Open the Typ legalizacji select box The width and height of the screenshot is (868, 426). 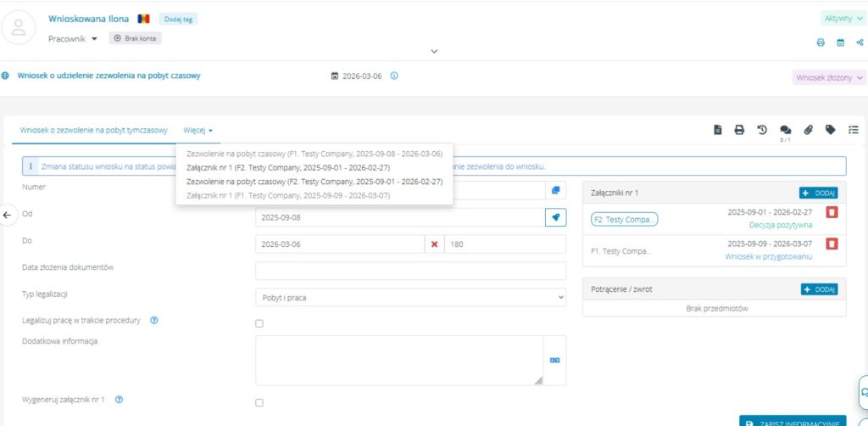410,297
